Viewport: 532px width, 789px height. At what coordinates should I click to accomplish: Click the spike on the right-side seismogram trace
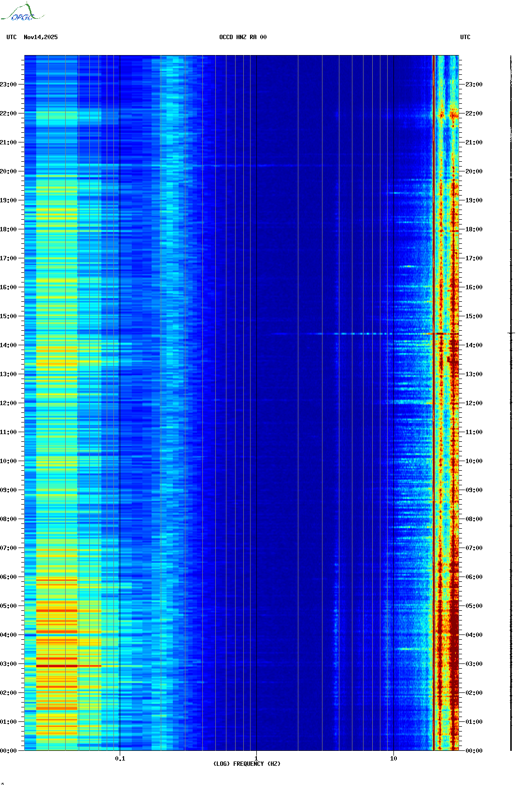pos(511,333)
